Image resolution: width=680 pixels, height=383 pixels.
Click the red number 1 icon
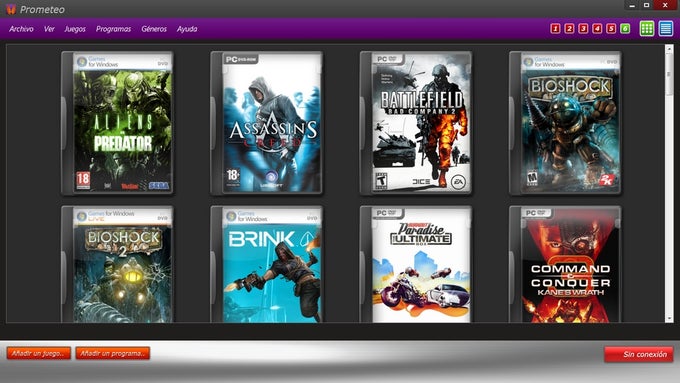[x=555, y=29]
